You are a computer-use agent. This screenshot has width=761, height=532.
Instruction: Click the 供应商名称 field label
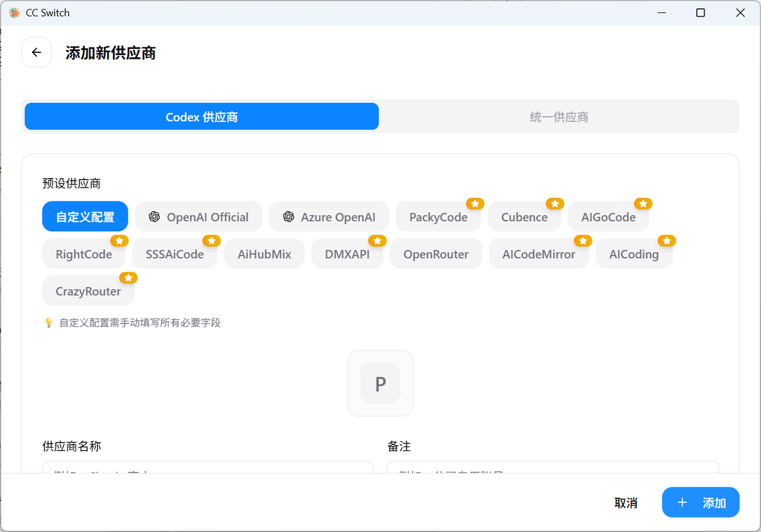[x=71, y=446]
